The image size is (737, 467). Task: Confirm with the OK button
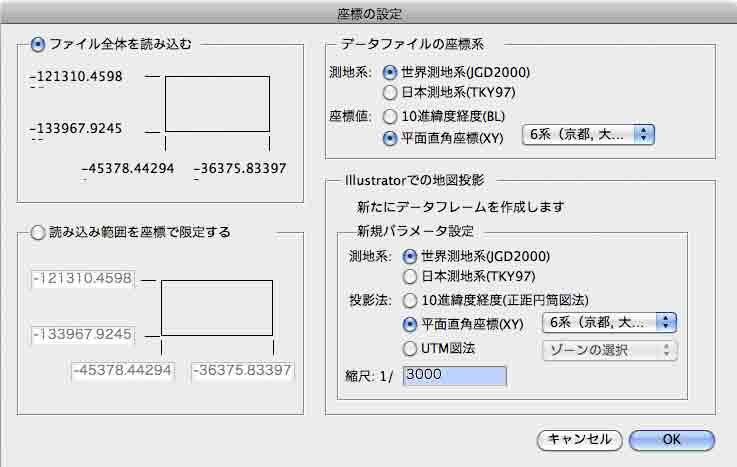(672, 440)
